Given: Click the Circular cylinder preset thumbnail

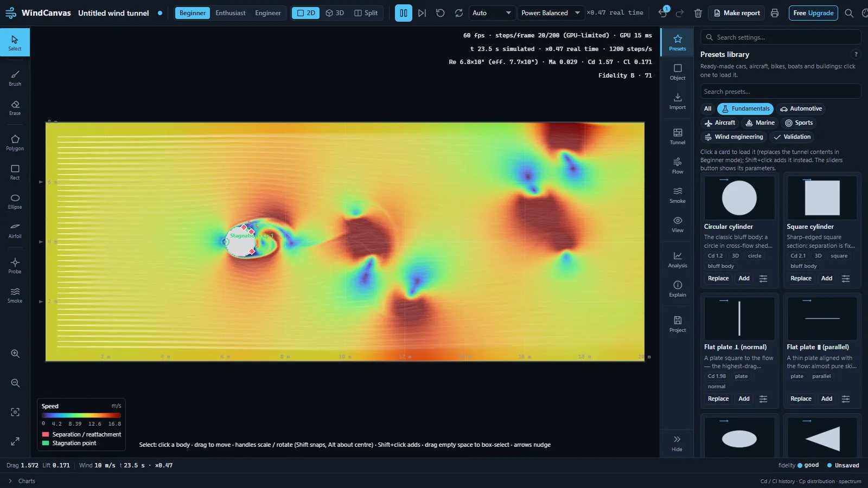Looking at the screenshot, I should tap(739, 198).
